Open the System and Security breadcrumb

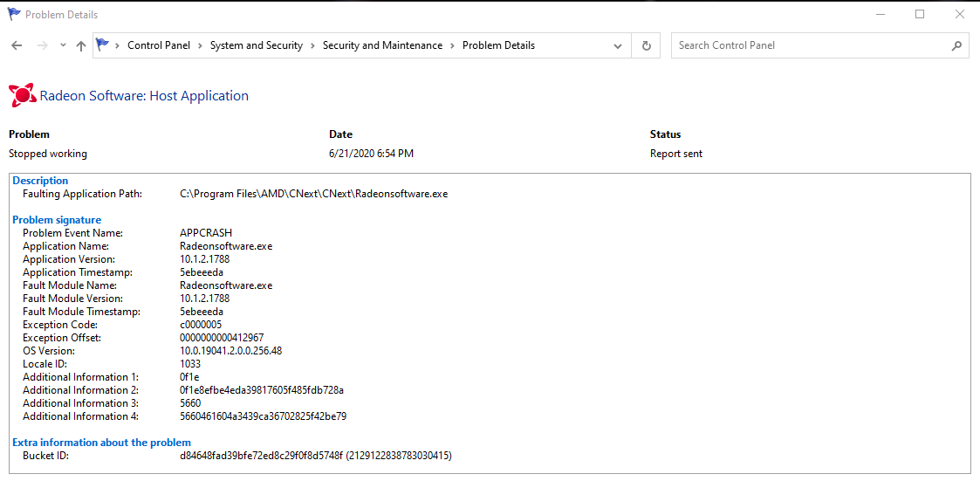[x=257, y=45]
